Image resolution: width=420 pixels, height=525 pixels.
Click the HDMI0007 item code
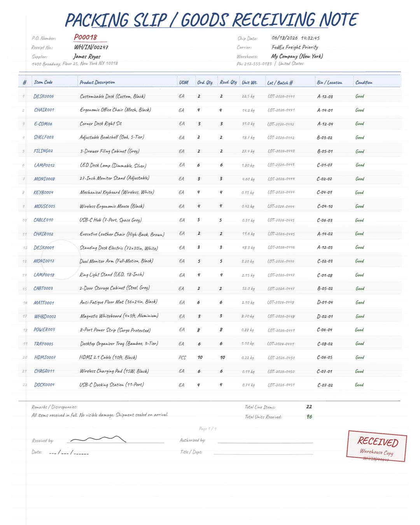pyautogui.click(x=45, y=357)
